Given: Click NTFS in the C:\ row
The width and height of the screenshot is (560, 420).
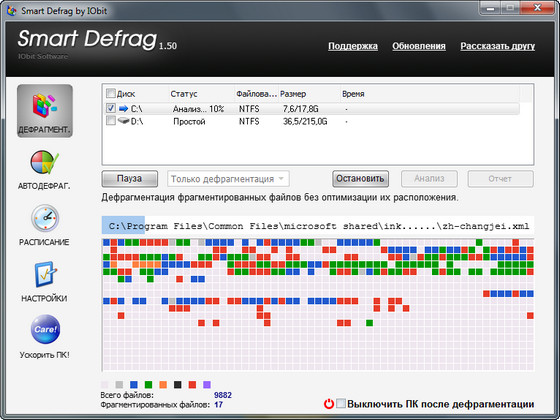Looking at the screenshot, I should click(249, 109).
